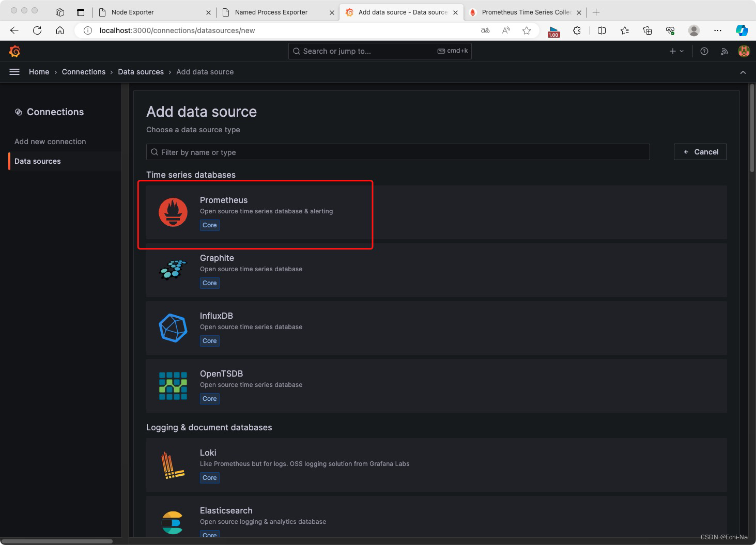Click the Time series databases heading
The image size is (756, 545).
pyautogui.click(x=191, y=175)
